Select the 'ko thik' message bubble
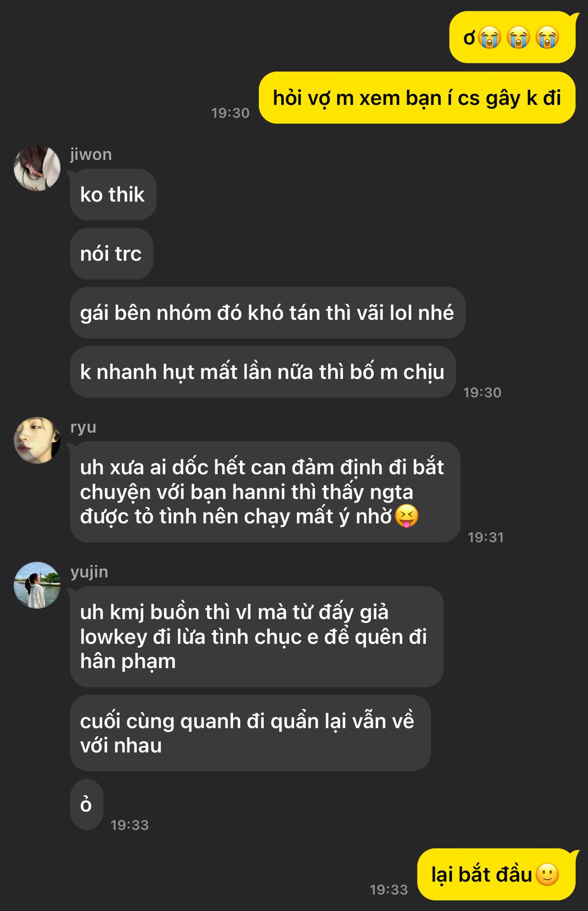Viewport: 588px width, 911px height. tap(113, 195)
